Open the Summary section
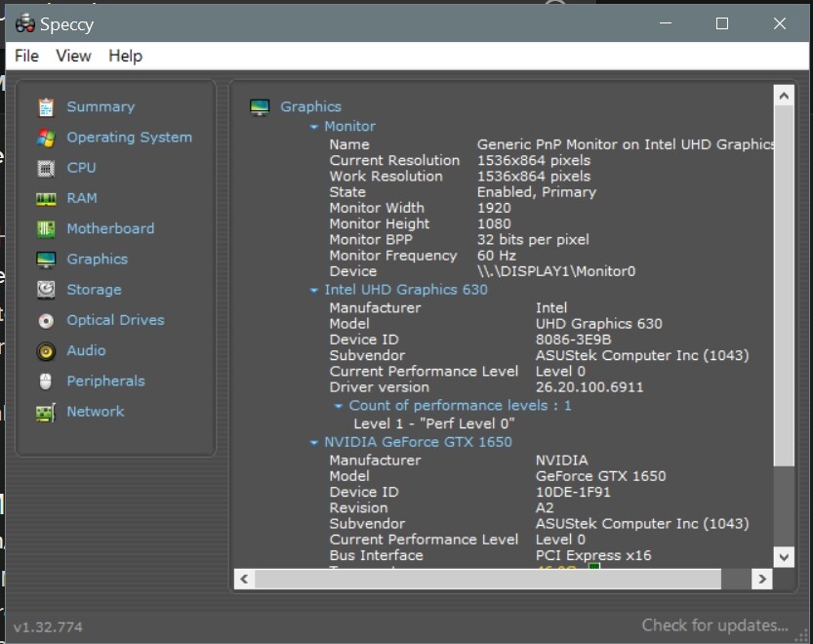Screen dimensions: 813x644 point(101,106)
